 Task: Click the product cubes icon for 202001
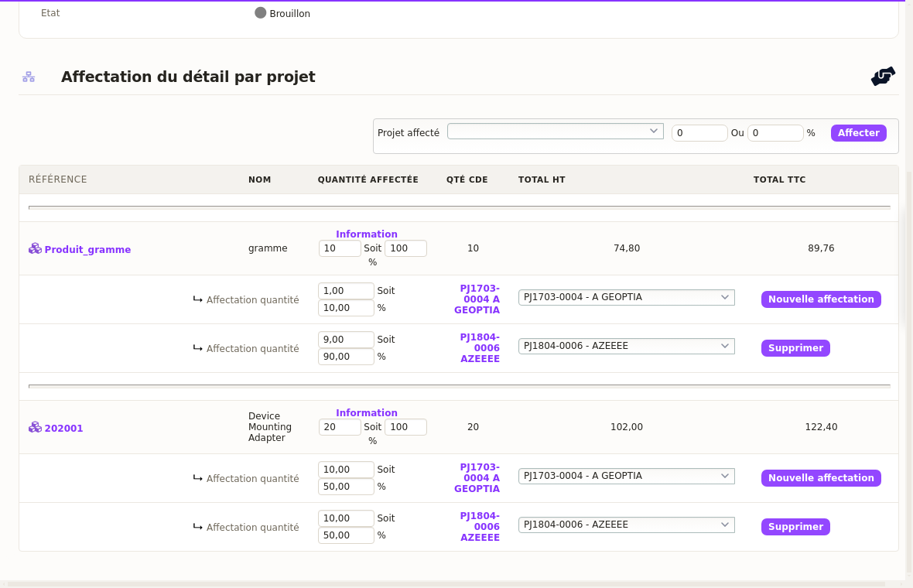point(35,427)
